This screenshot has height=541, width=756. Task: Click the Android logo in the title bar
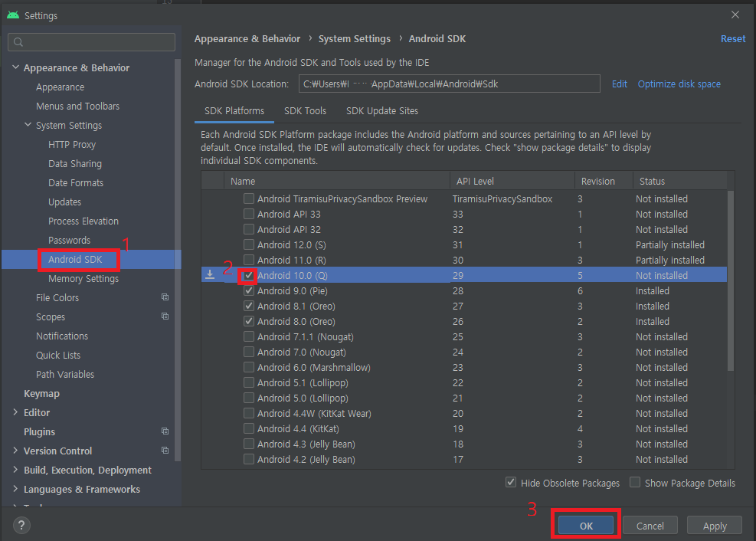click(12, 14)
